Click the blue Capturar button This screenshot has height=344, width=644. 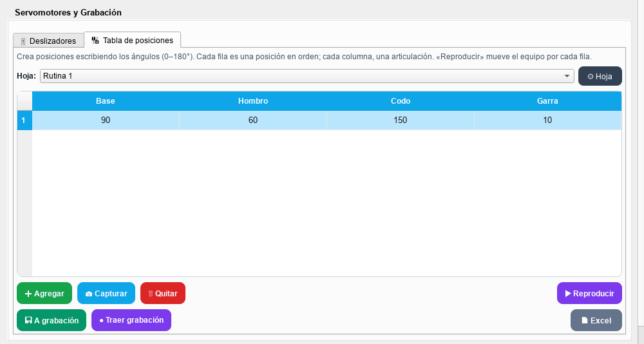[106, 294]
